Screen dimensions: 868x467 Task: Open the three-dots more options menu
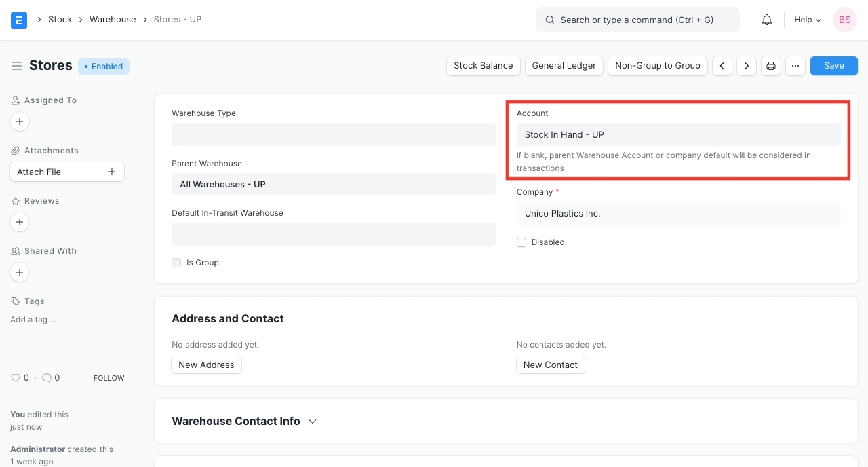click(795, 66)
